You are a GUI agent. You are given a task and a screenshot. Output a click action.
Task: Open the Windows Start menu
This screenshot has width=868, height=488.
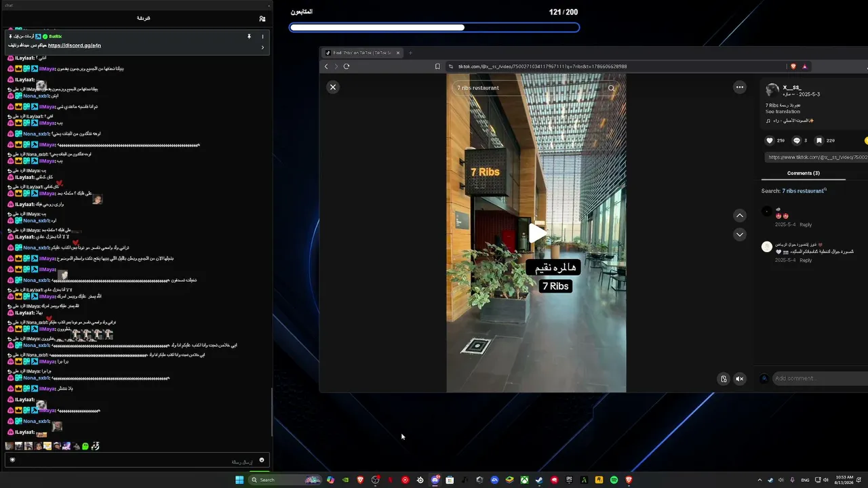(x=239, y=480)
